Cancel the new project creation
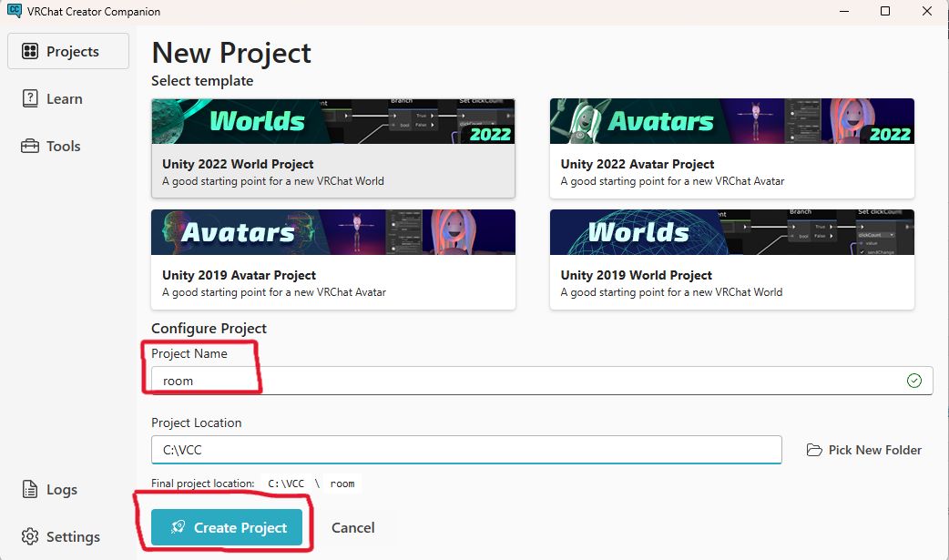Image resolution: width=949 pixels, height=560 pixels. coord(352,527)
